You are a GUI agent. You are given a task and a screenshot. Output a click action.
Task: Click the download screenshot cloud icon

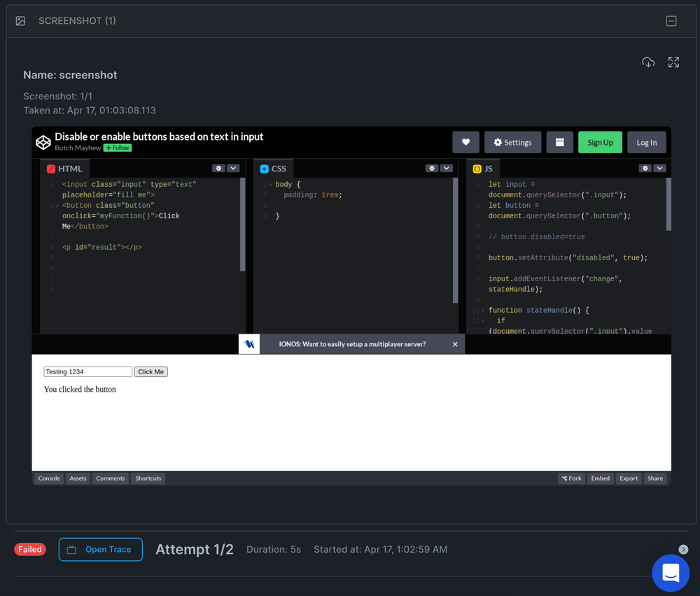tap(647, 62)
